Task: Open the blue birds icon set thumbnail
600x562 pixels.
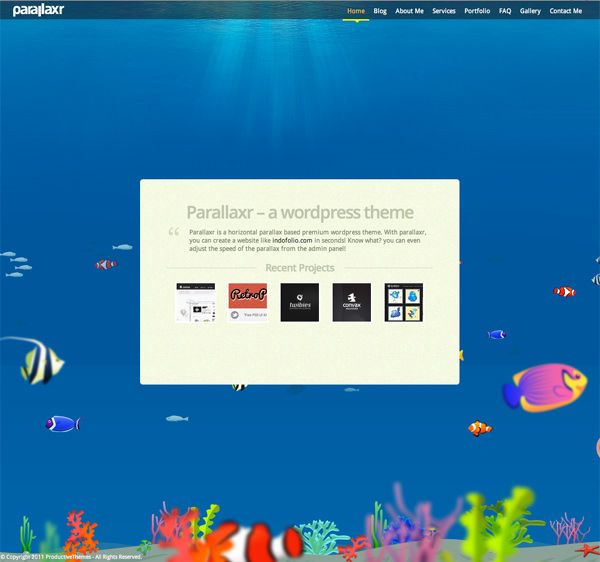Action: tap(404, 303)
